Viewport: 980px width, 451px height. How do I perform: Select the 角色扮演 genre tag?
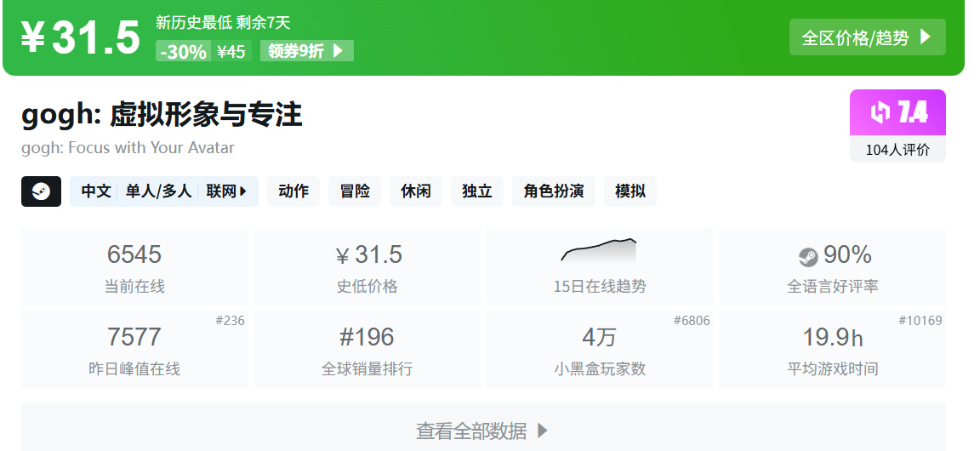(x=554, y=191)
